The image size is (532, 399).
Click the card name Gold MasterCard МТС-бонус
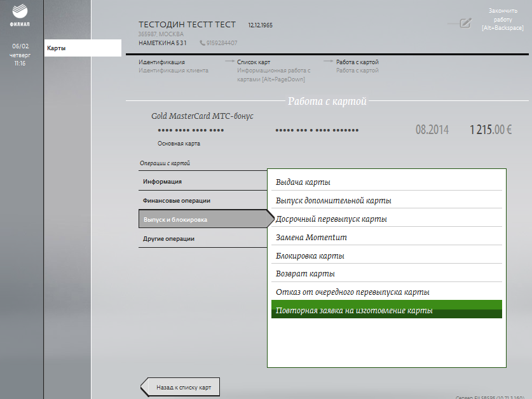[202, 116]
